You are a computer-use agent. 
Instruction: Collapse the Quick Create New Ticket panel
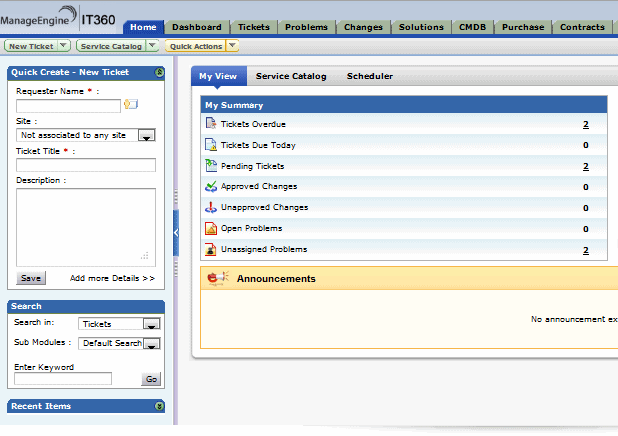[x=159, y=73]
